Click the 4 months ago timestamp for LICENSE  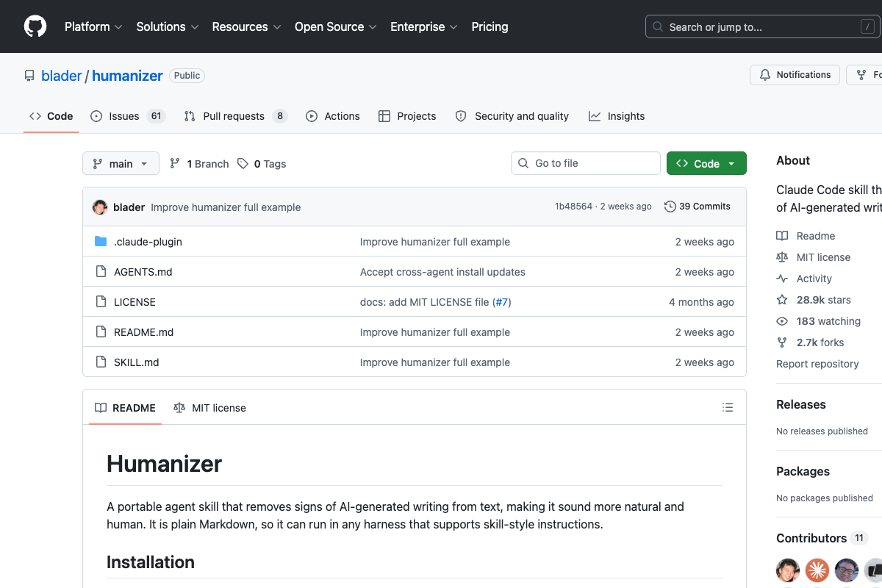pyautogui.click(x=701, y=302)
